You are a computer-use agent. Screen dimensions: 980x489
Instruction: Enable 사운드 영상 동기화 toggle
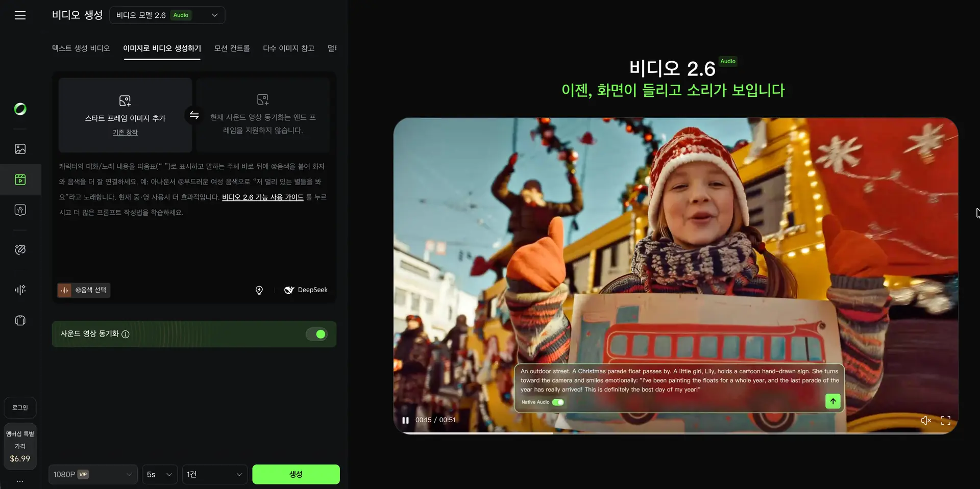click(316, 334)
